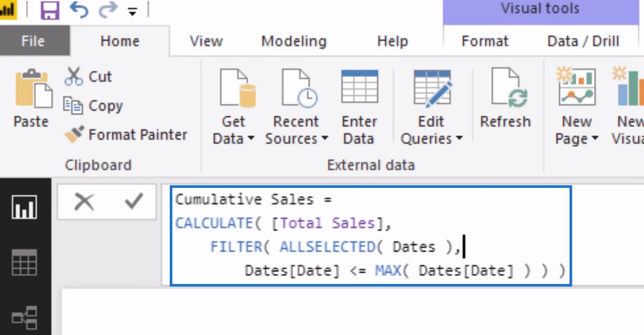644x335 pixels.
Task: Commit the formula with the checkmark
Action: (134, 201)
